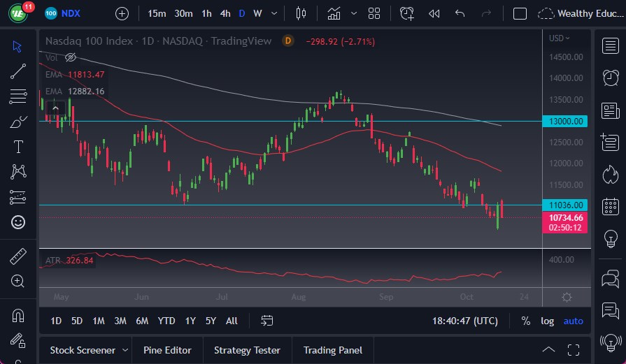This screenshot has width=626, height=364.
Task: Choose the Text annotation tool
Action: click(x=18, y=147)
